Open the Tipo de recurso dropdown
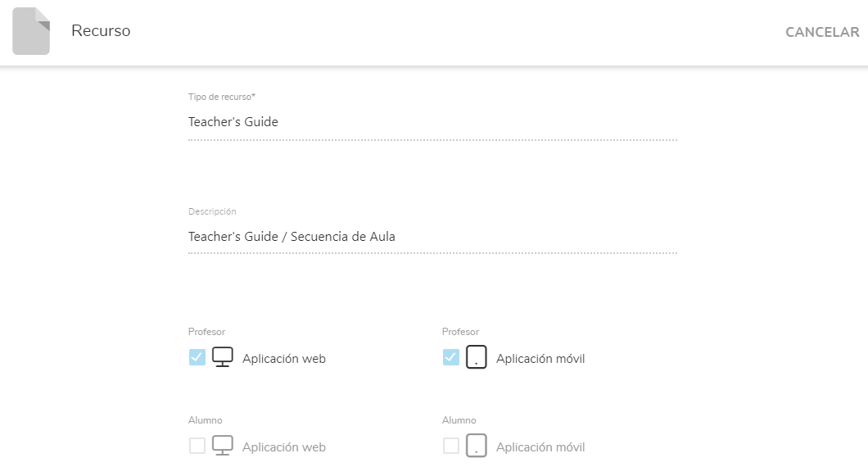The image size is (868, 476). [432, 122]
